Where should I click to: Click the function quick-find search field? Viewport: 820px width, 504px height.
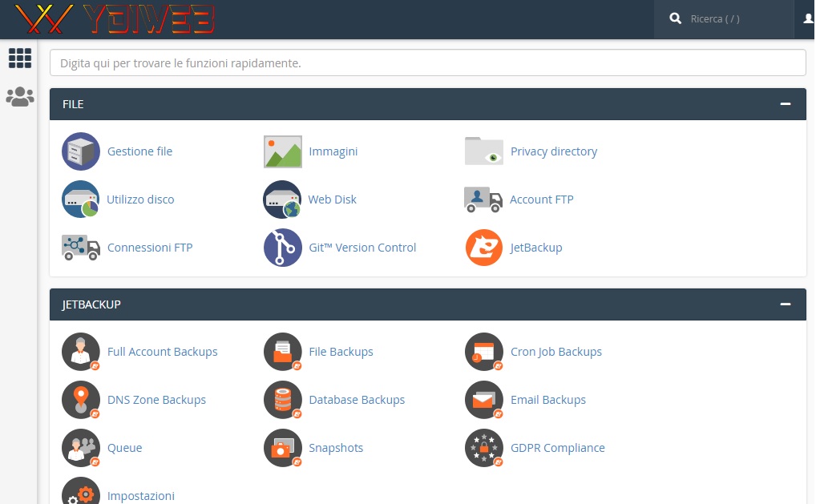[427, 62]
